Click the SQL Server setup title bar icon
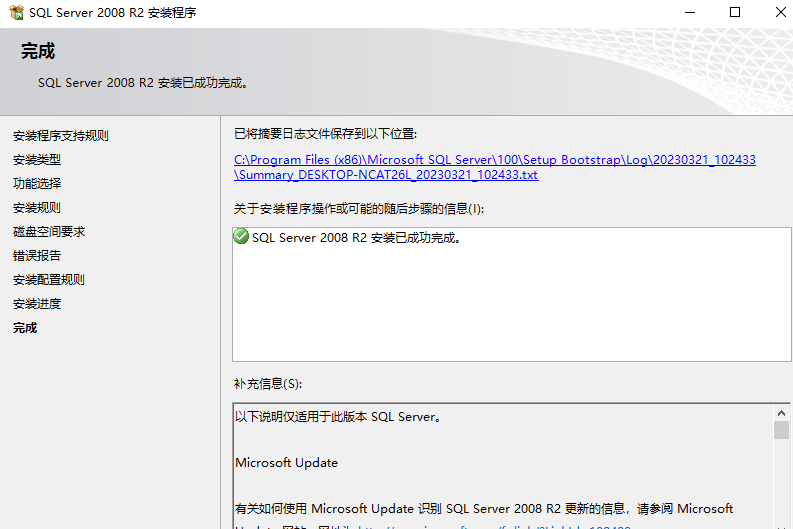793x529 pixels. point(16,13)
